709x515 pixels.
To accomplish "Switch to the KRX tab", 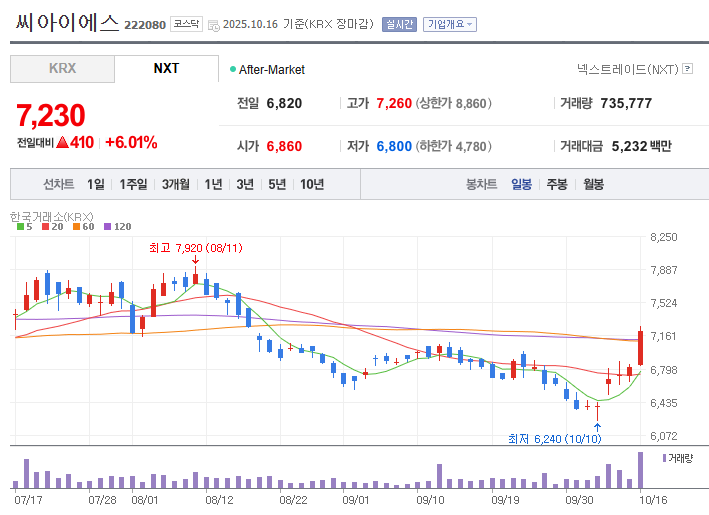I will click(x=62, y=69).
